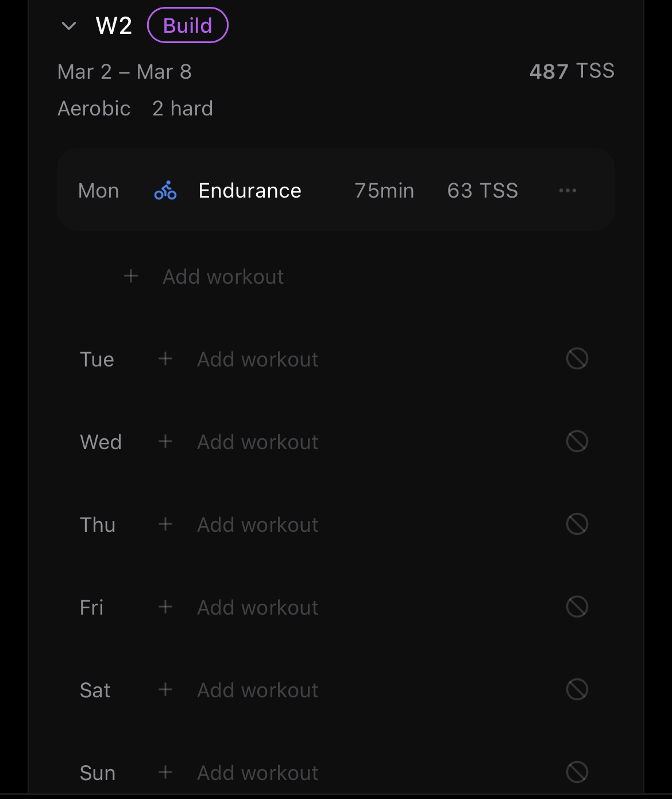672x799 pixels.
Task: Select the 487 TSS weekly total
Action: 571,71
